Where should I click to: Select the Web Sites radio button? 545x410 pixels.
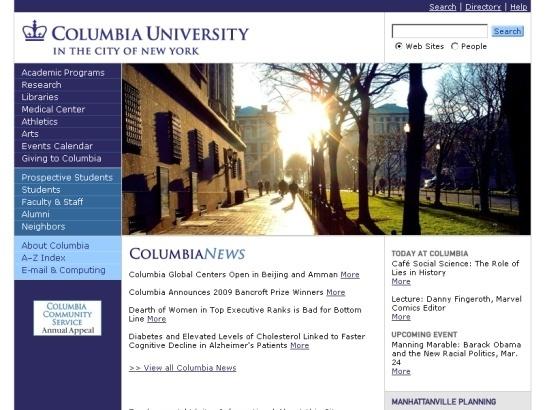click(399, 46)
